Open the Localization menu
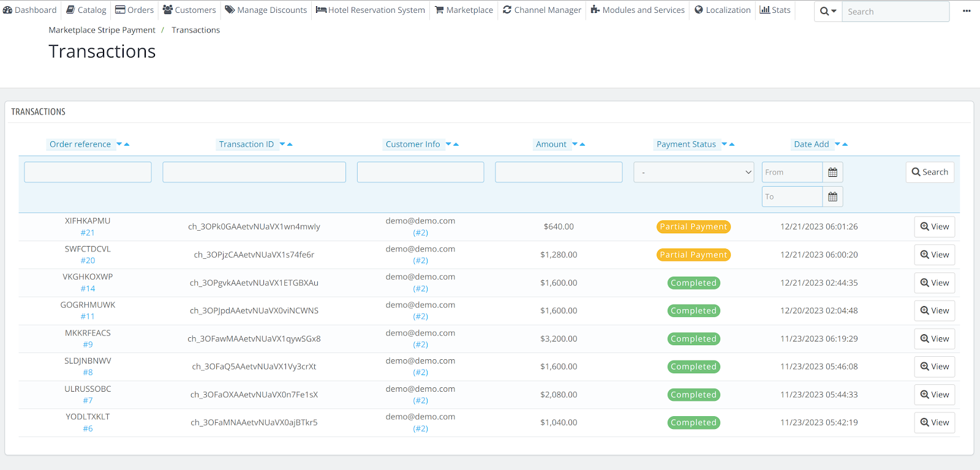This screenshot has height=470, width=980. 723,10
